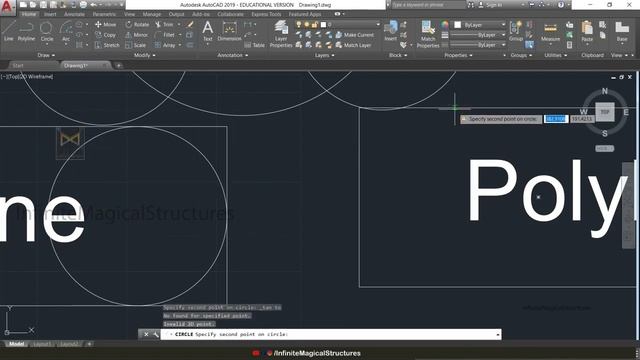
Task: Activate Match Properties tool
Action: pos(428,34)
